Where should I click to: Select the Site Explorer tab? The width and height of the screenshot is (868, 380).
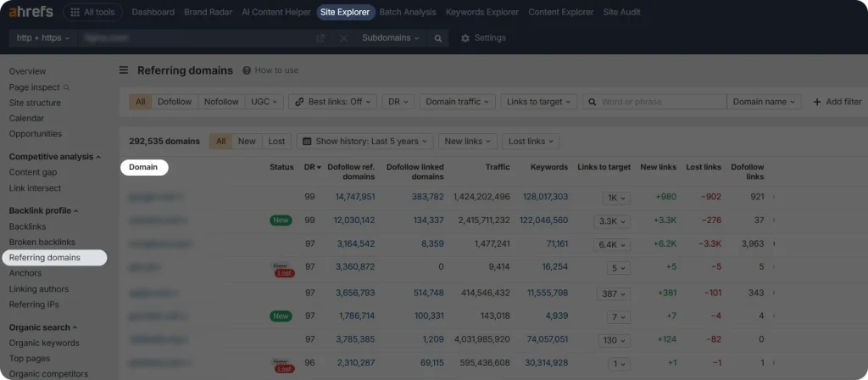coord(346,12)
